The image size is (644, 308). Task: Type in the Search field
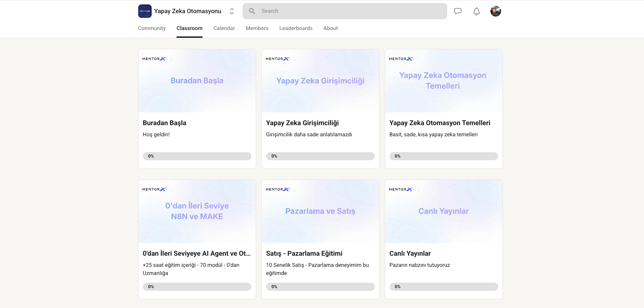coord(350,11)
